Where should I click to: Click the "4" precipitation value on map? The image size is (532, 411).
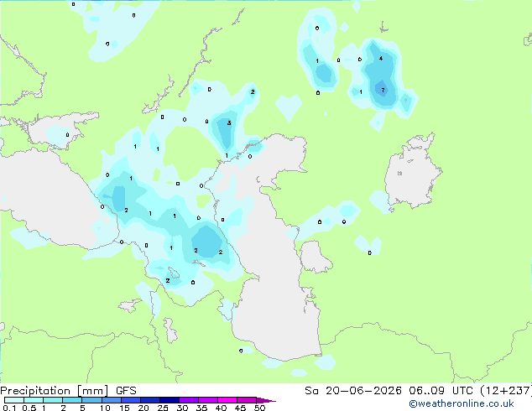[x=381, y=59]
